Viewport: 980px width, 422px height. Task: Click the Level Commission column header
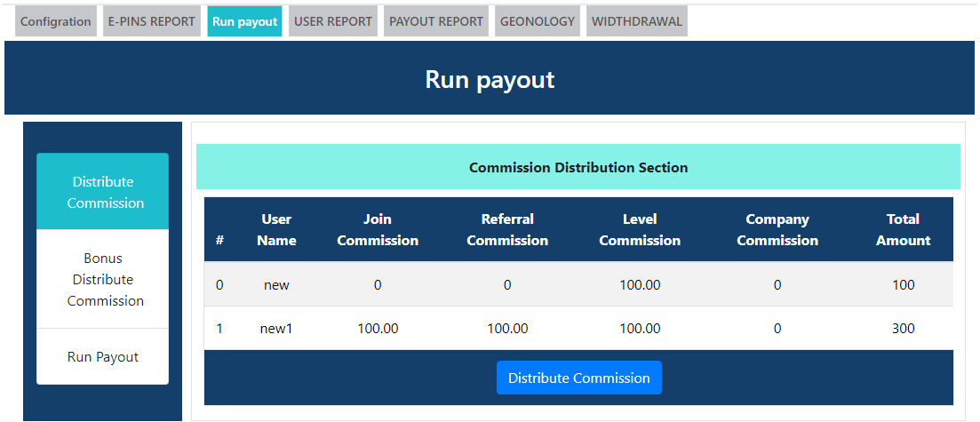(640, 229)
